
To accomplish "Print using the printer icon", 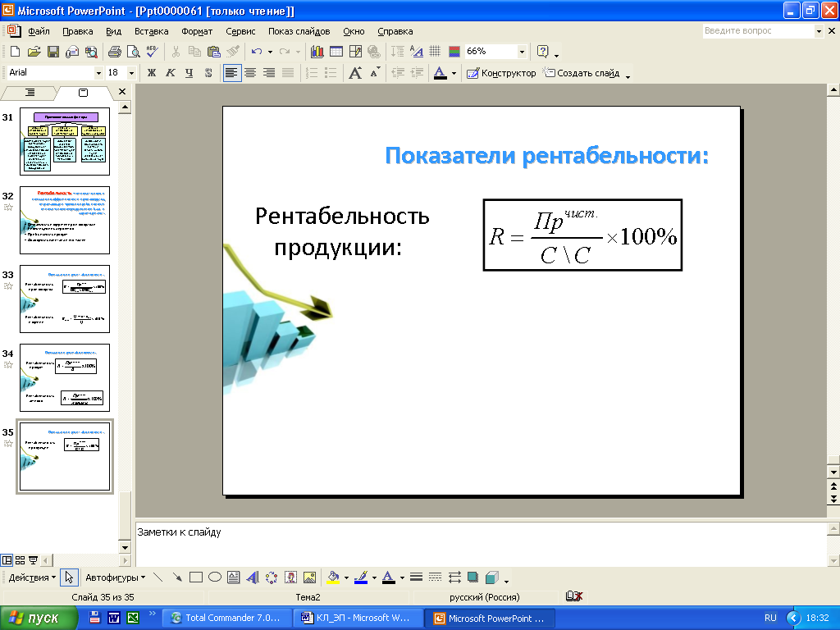I will 114,52.
